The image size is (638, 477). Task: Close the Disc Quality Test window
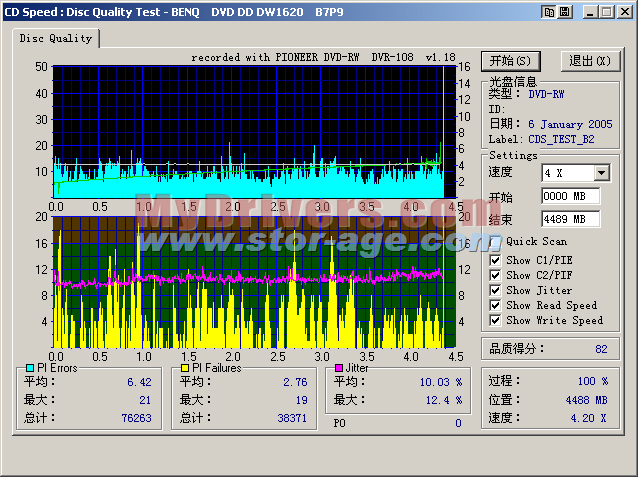click(x=625, y=11)
